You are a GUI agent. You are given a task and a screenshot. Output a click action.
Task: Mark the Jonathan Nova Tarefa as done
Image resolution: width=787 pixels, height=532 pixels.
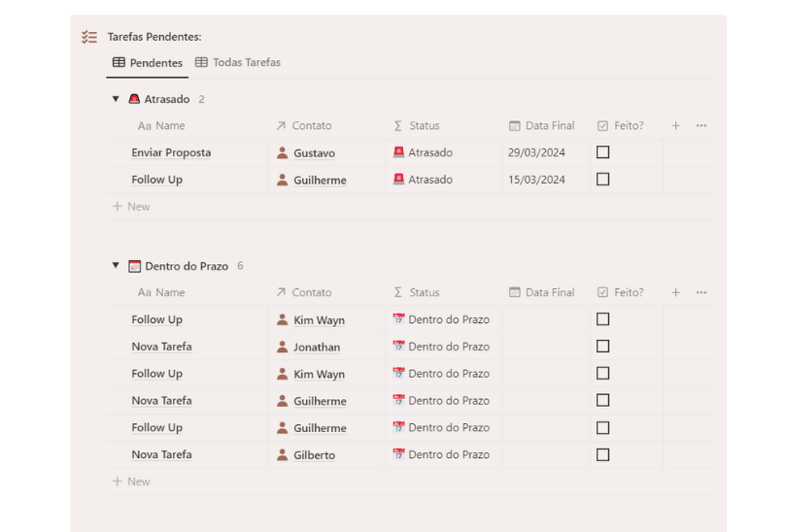(x=602, y=347)
